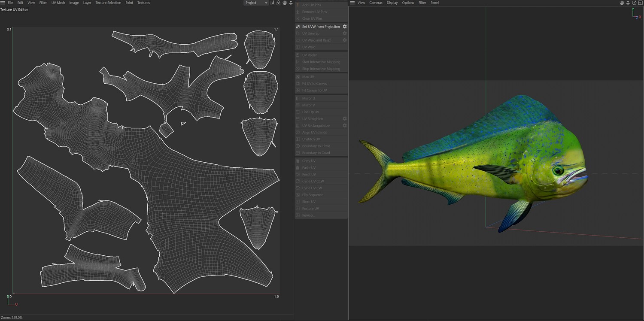
Task: Open Set UVW from Projection gear settings
Action: coord(344,27)
